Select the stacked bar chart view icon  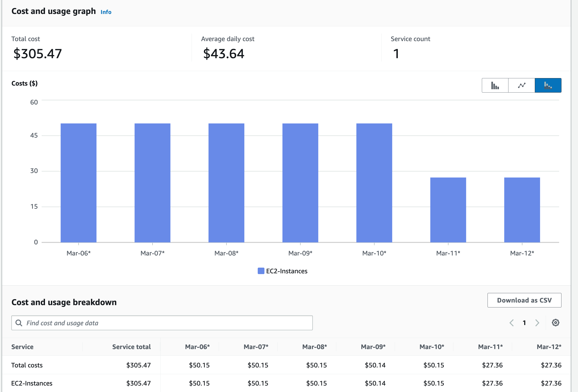pos(548,85)
